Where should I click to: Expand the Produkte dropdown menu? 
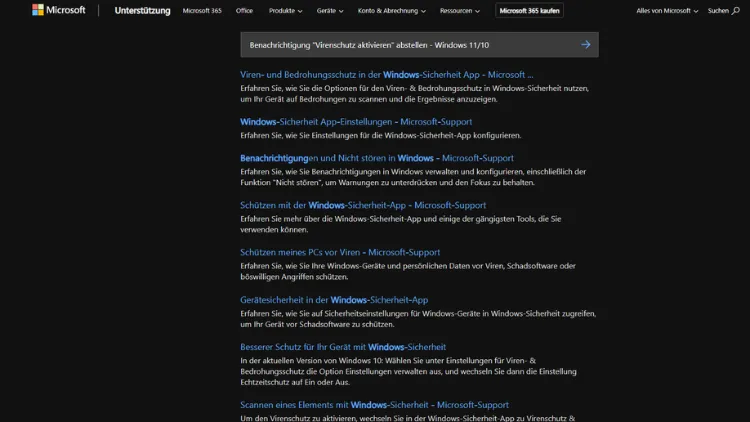point(285,11)
